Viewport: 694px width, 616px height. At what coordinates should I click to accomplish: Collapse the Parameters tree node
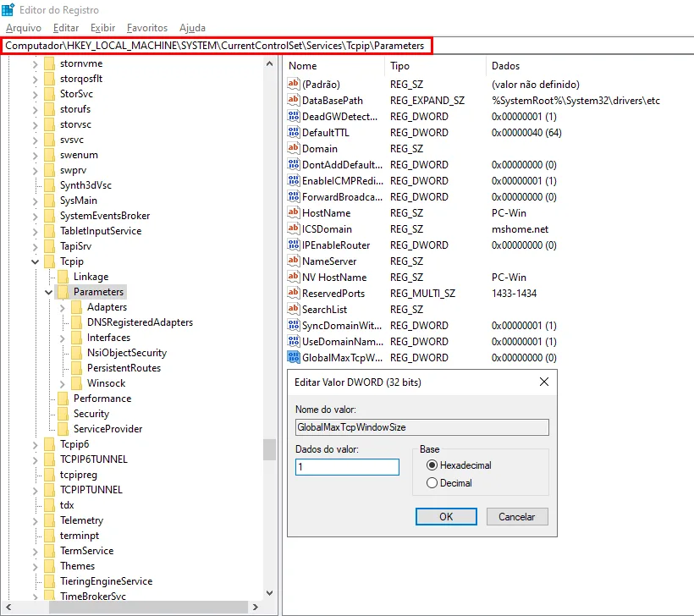click(49, 292)
